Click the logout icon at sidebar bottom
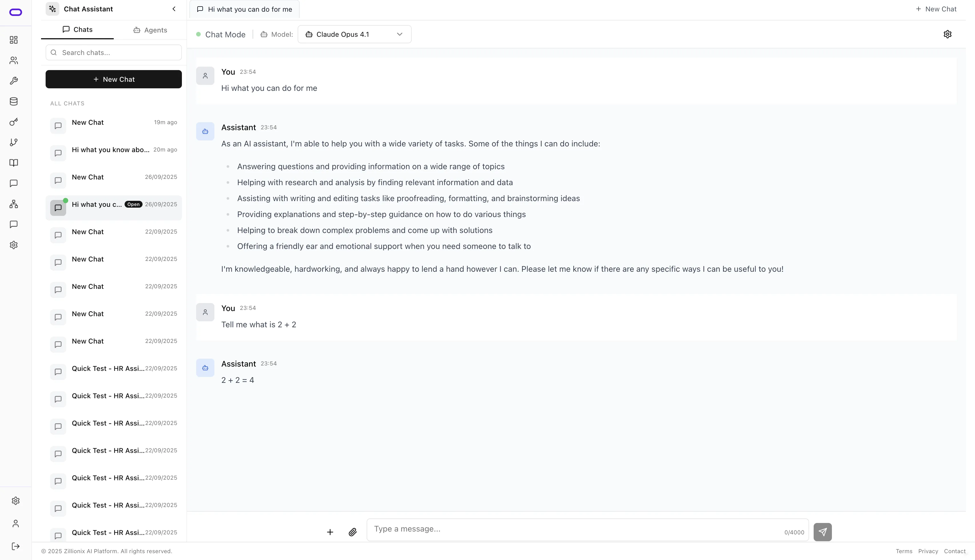 point(15,546)
